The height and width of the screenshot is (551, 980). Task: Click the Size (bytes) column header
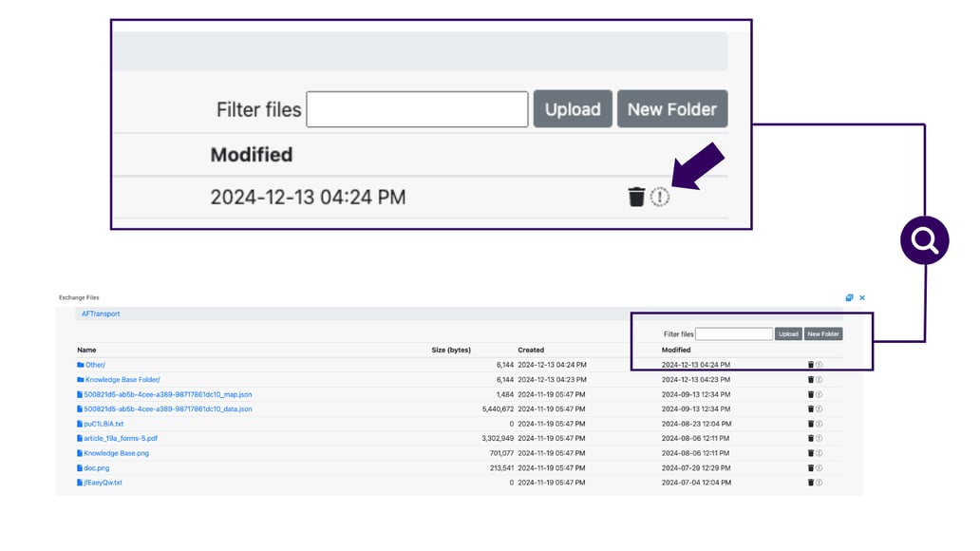[451, 351]
